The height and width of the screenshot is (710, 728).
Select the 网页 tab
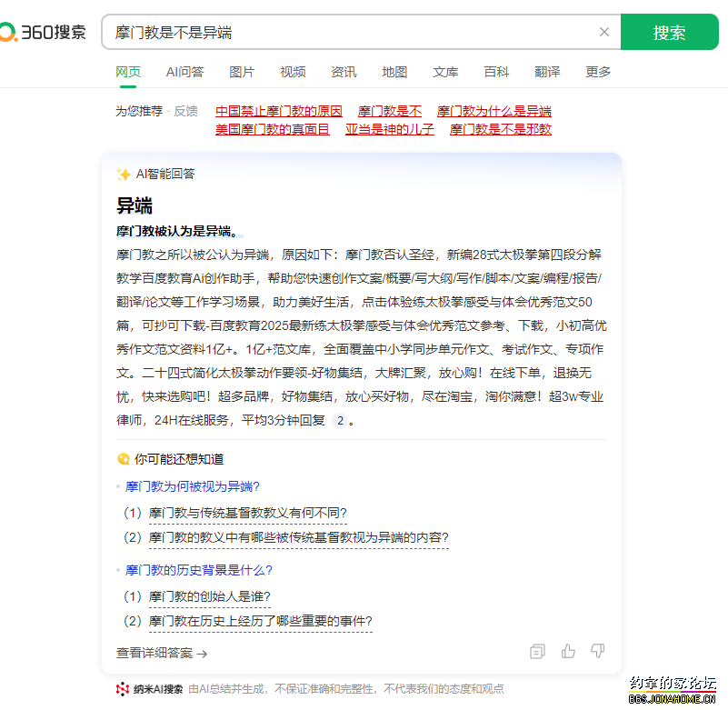[x=128, y=72]
